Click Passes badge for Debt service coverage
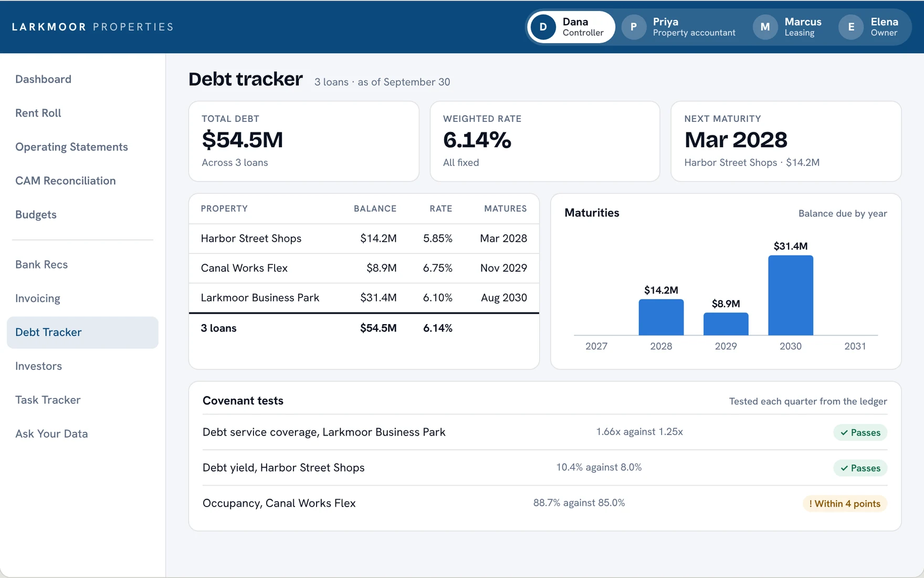Screen dimensions: 924x578 [860, 432]
